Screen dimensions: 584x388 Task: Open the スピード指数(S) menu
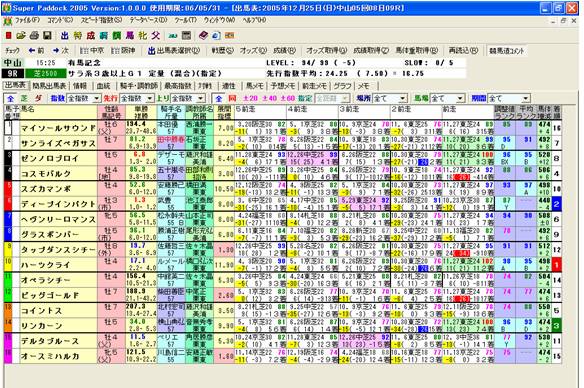[x=101, y=20]
